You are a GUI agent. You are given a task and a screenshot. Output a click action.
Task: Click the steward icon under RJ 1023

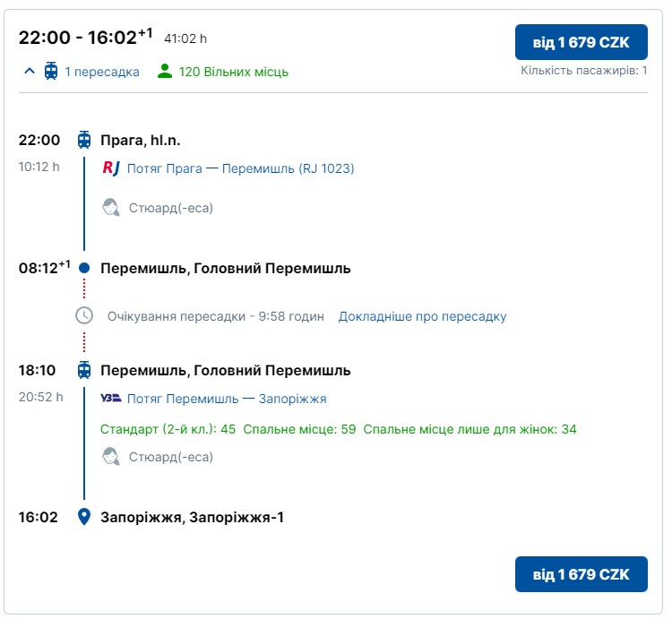click(112, 208)
